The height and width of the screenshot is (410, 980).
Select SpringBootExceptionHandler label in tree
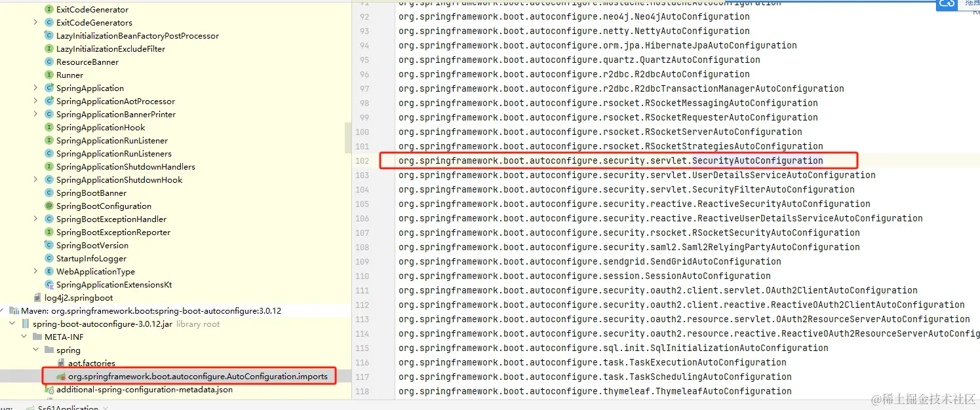111,219
